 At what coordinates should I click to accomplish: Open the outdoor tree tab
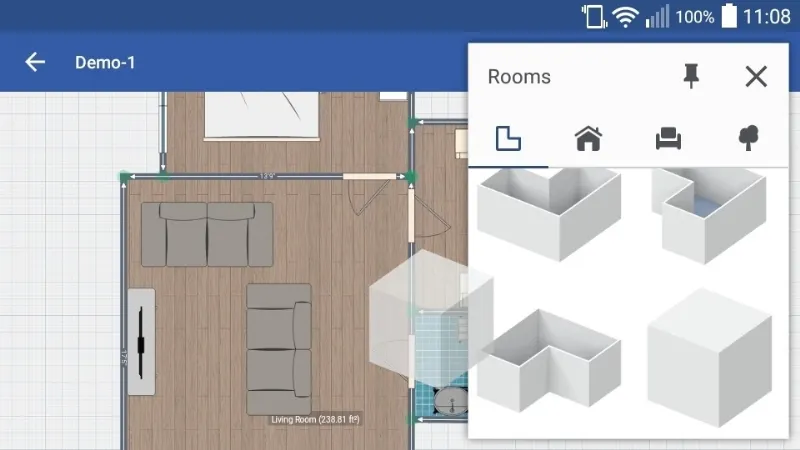[748, 138]
